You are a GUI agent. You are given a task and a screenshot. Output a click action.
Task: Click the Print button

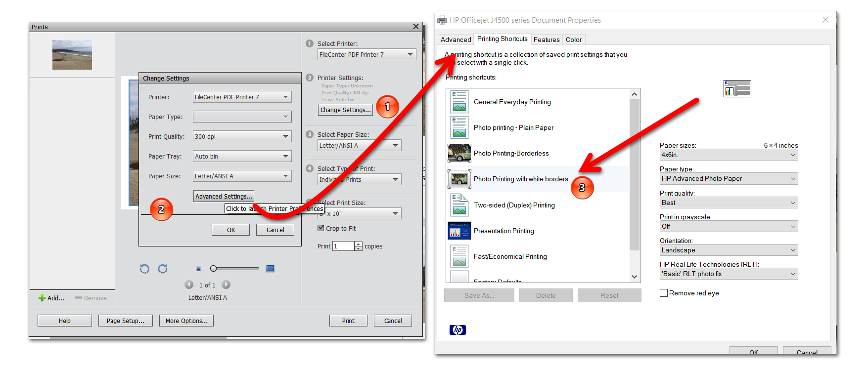[348, 321]
